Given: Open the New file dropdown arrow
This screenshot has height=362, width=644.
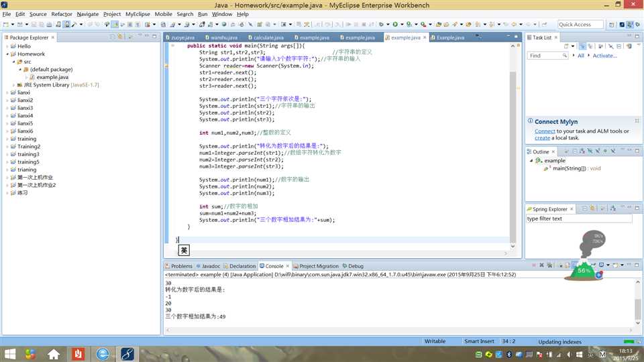Looking at the screenshot, I should coord(12,25).
